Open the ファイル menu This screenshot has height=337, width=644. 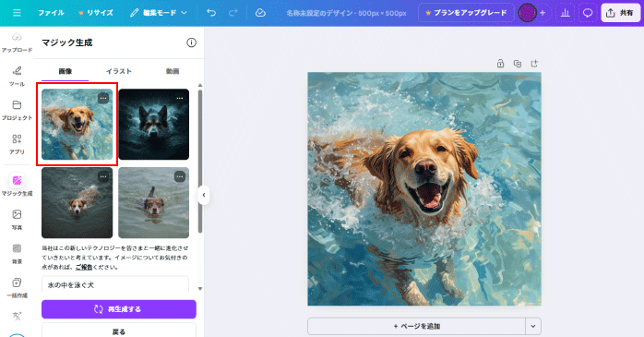pyautogui.click(x=51, y=13)
